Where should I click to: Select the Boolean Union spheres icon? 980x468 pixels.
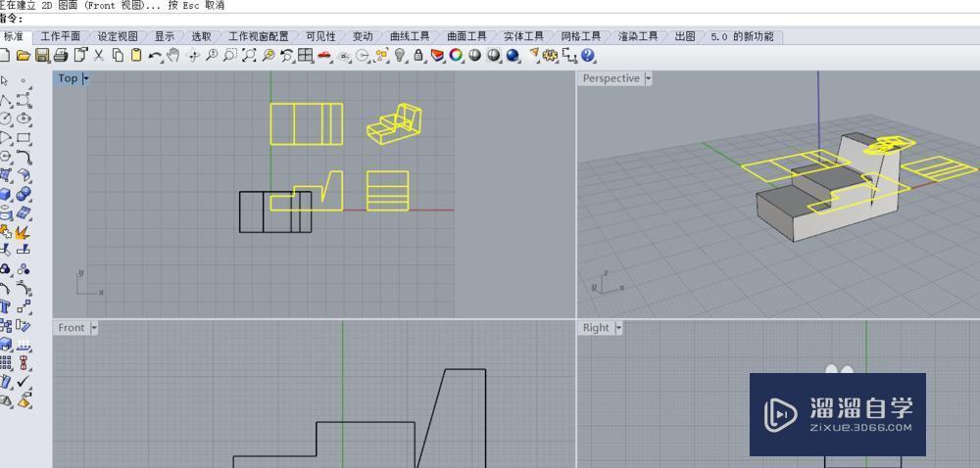(24, 195)
